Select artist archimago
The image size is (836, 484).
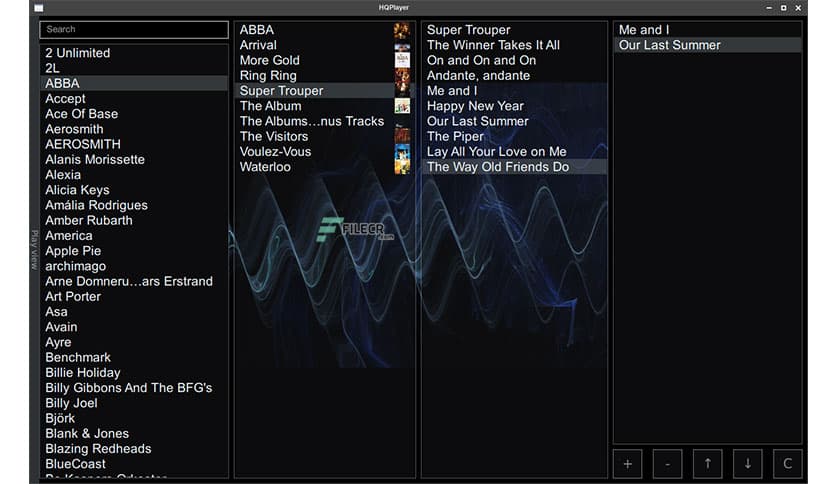134,266
